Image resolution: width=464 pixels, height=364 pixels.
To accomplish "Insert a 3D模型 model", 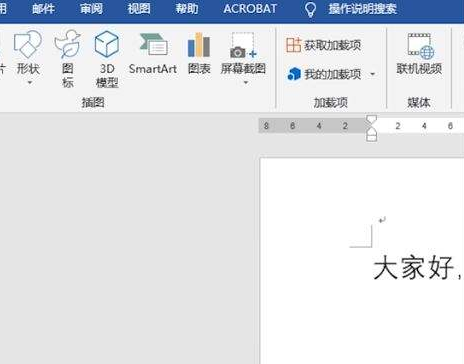I will pyautogui.click(x=107, y=58).
